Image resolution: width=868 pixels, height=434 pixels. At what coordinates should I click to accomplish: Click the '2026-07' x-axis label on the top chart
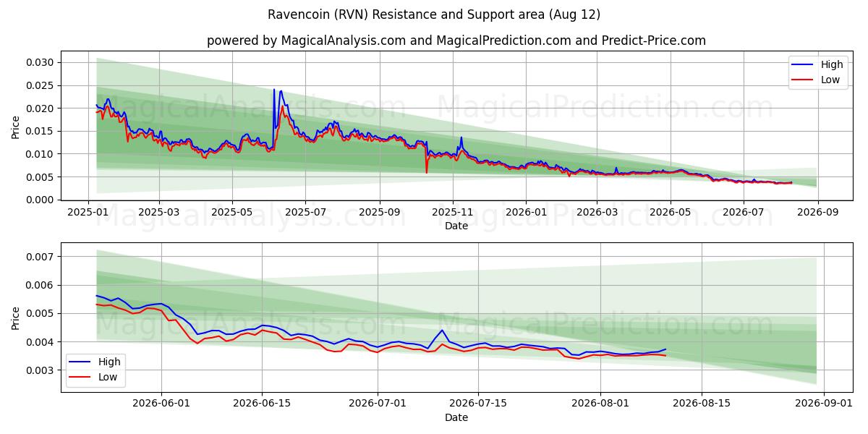coord(742,213)
